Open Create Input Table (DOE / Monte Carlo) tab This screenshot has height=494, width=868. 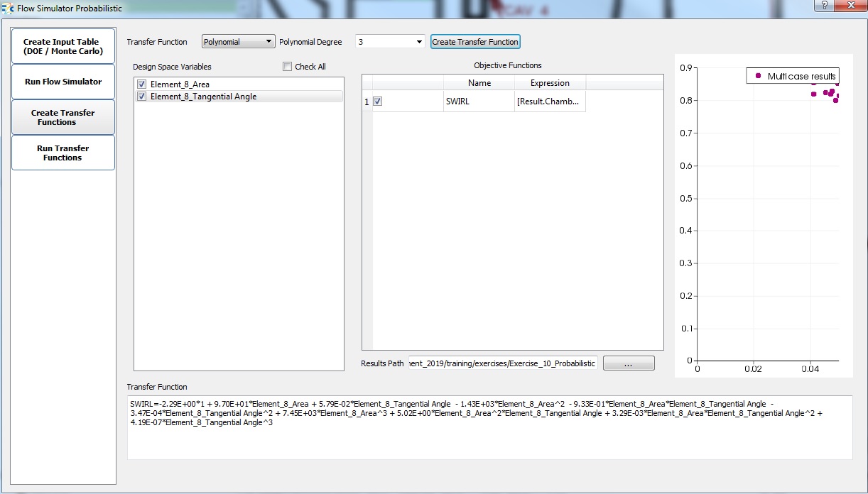[63, 47]
